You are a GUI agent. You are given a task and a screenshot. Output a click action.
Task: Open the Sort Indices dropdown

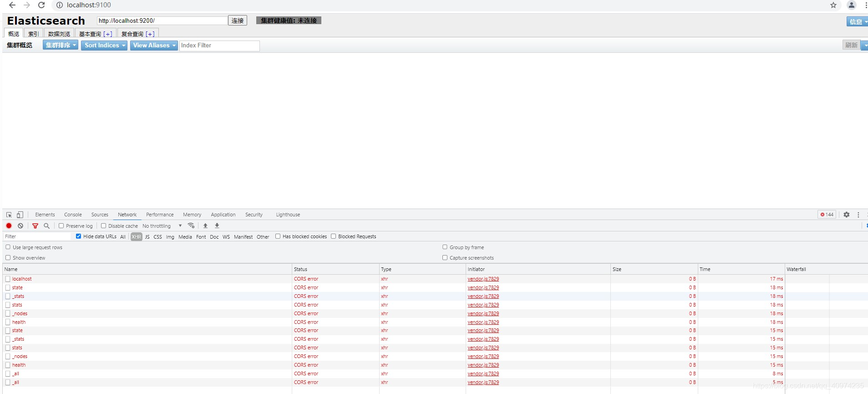104,45
